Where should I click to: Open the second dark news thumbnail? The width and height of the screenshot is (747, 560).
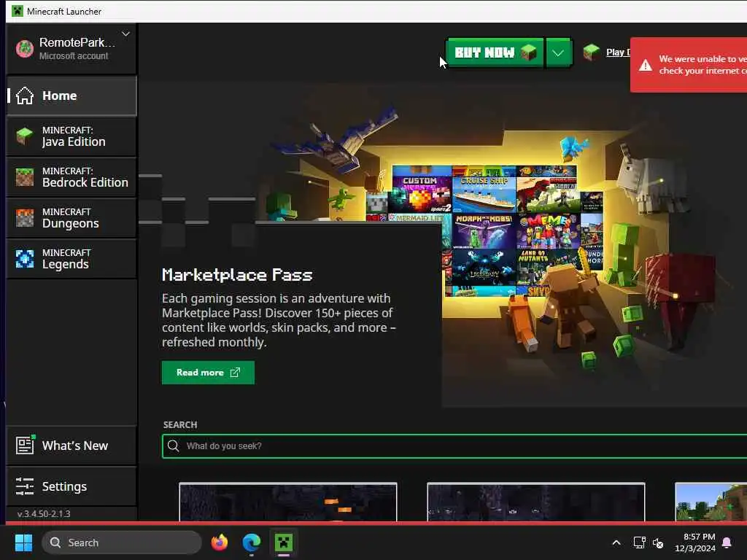point(536,502)
